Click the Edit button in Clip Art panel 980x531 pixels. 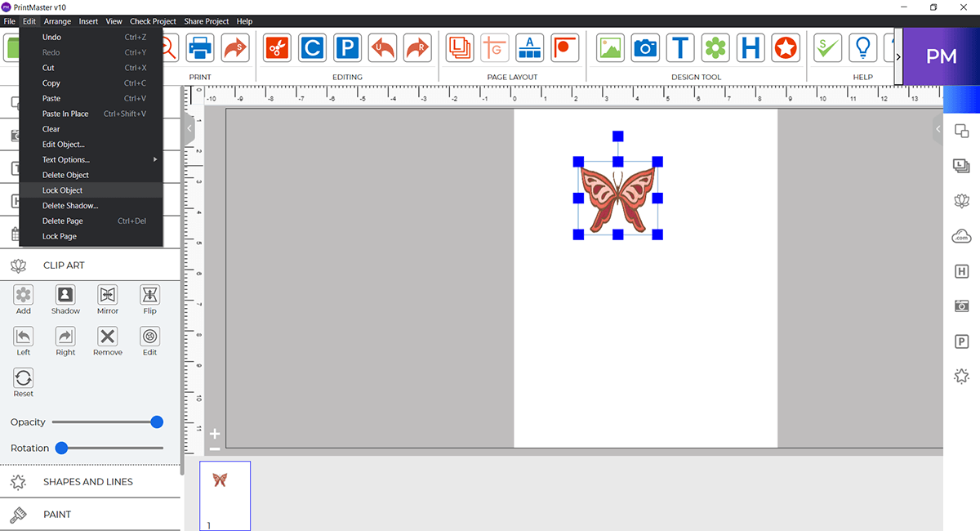(x=149, y=341)
